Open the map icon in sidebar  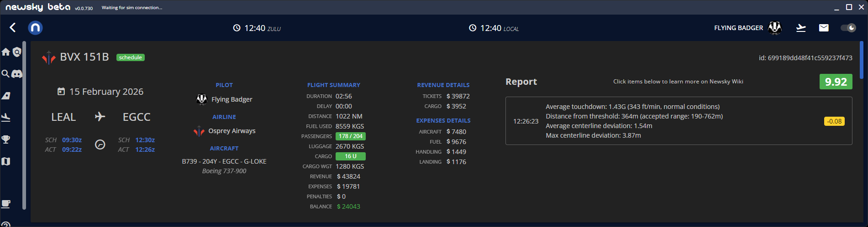coord(6,161)
